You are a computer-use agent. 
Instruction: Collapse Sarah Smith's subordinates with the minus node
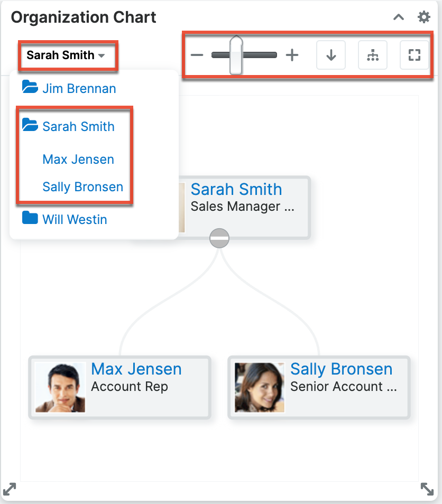[219, 238]
